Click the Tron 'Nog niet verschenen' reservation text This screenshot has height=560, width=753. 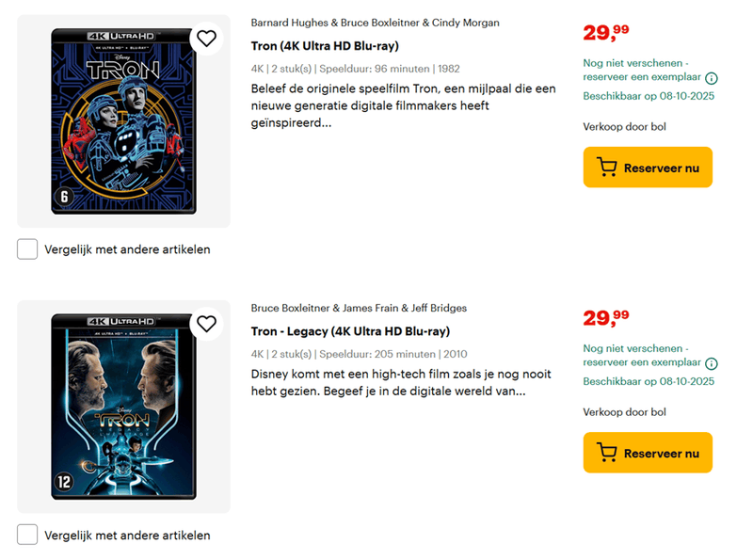pyautogui.click(x=642, y=71)
